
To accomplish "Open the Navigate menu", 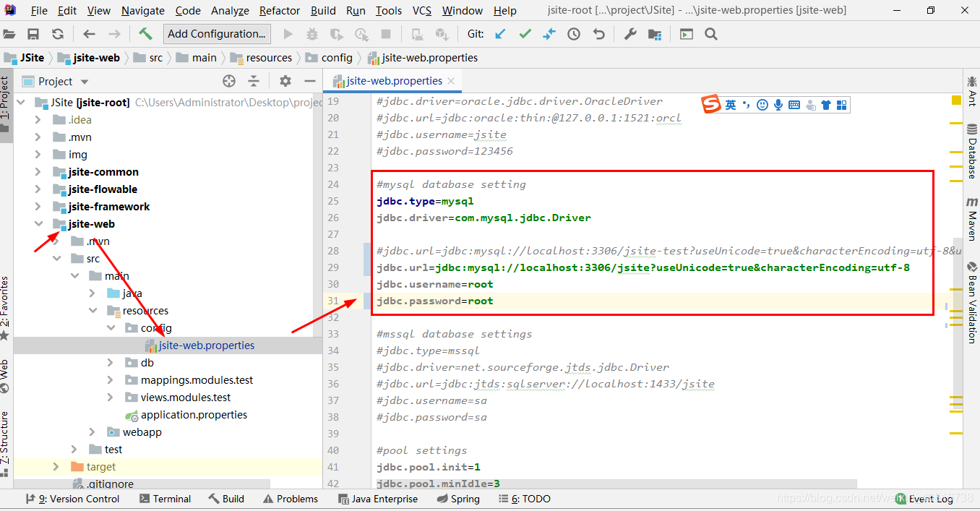I will 143,10.
